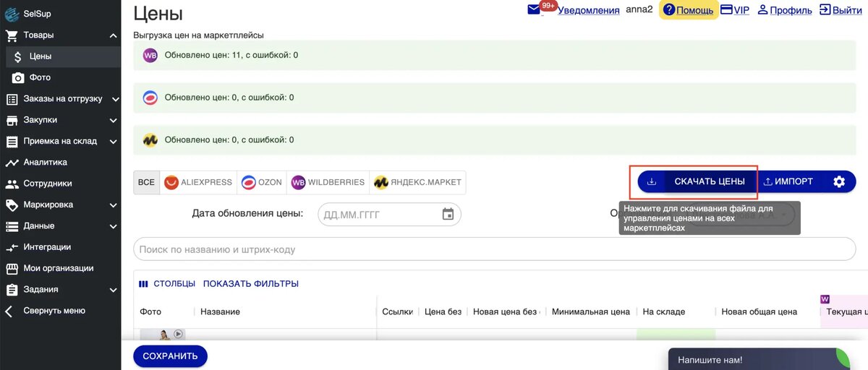868x370 pixels.
Task: Click the camera icon for Фото
Action: tap(18, 77)
